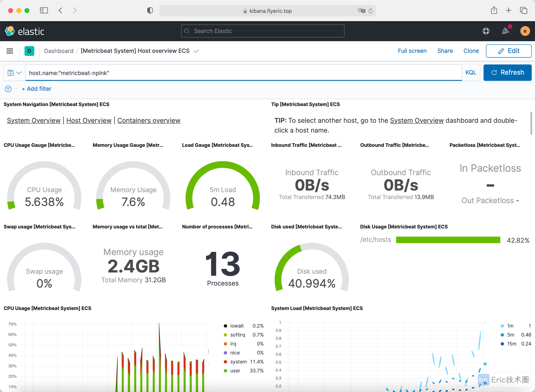The image size is (535, 392).
Task: Toggle nice series in CPU legend
Action: point(235,353)
